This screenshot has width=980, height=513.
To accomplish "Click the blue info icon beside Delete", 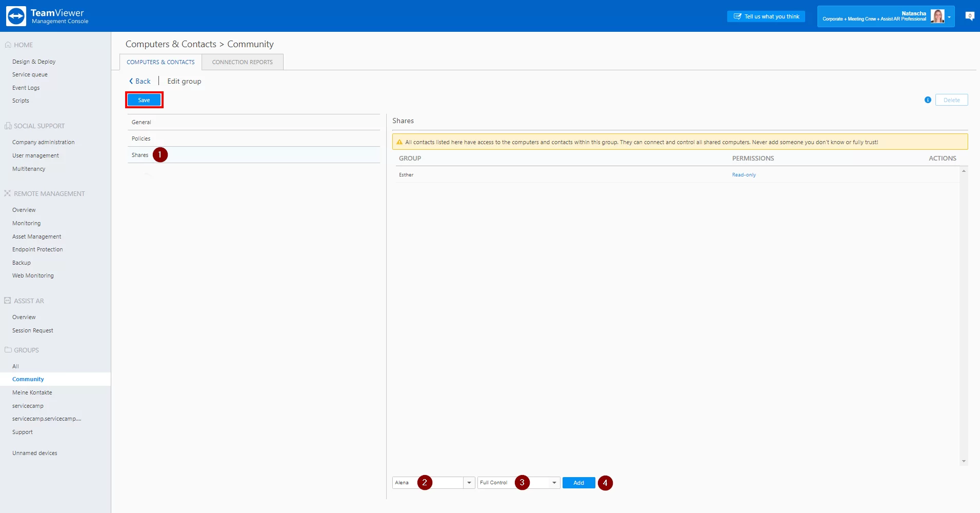I will tap(928, 100).
